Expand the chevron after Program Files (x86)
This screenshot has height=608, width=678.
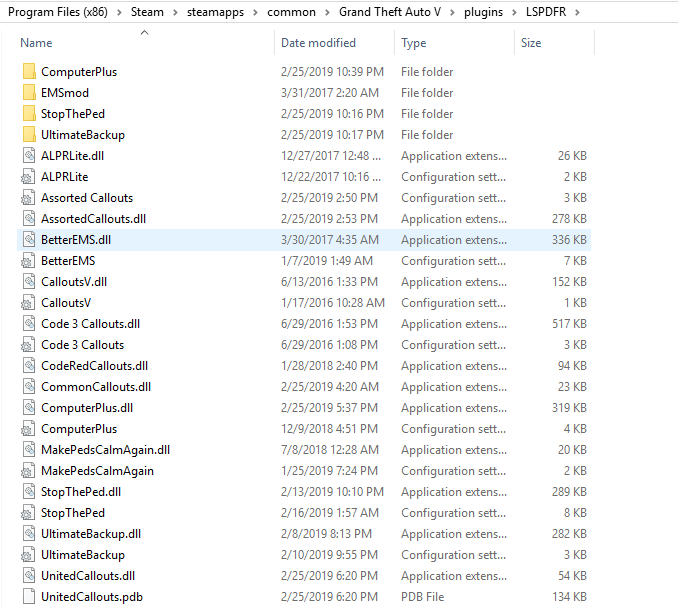coord(119,13)
